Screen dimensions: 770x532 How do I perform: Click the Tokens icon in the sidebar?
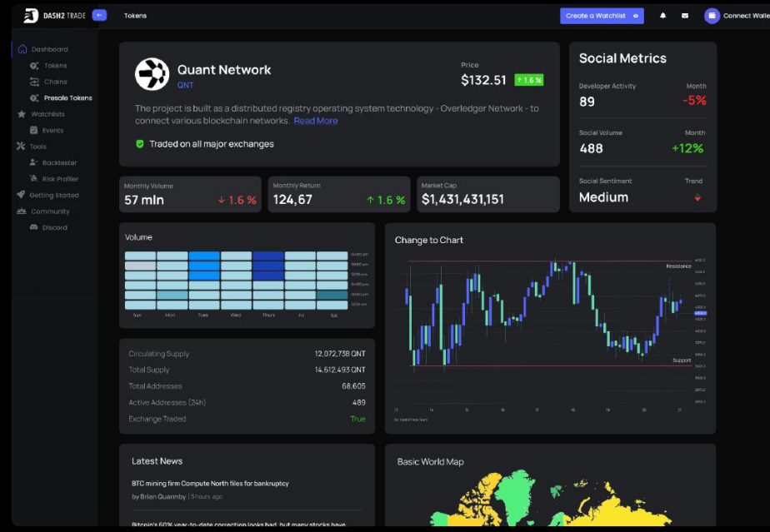34,65
